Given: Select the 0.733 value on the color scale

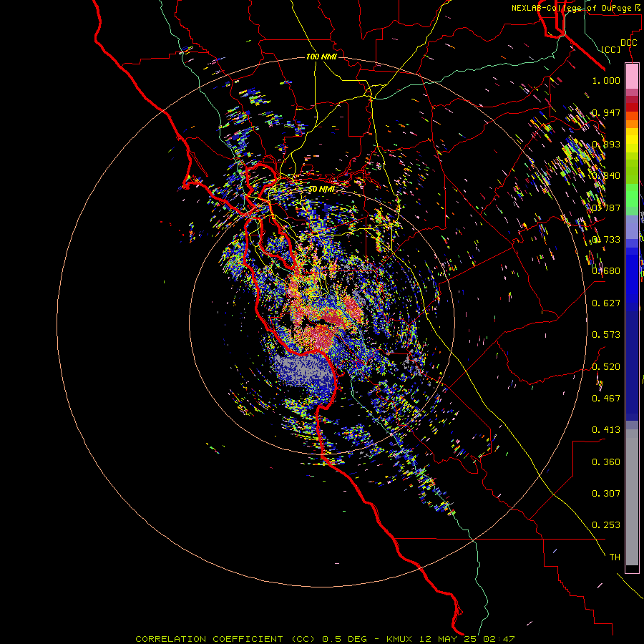Looking at the screenshot, I should click(x=606, y=240).
